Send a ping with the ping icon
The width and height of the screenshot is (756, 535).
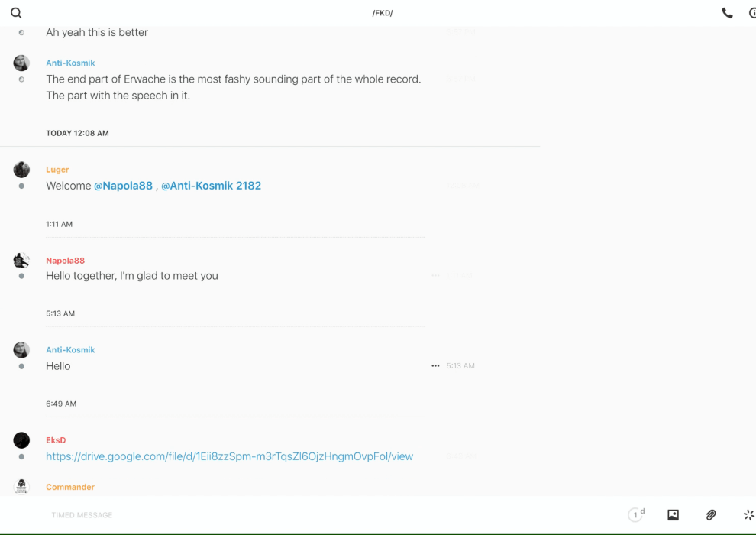(x=748, y=515)
